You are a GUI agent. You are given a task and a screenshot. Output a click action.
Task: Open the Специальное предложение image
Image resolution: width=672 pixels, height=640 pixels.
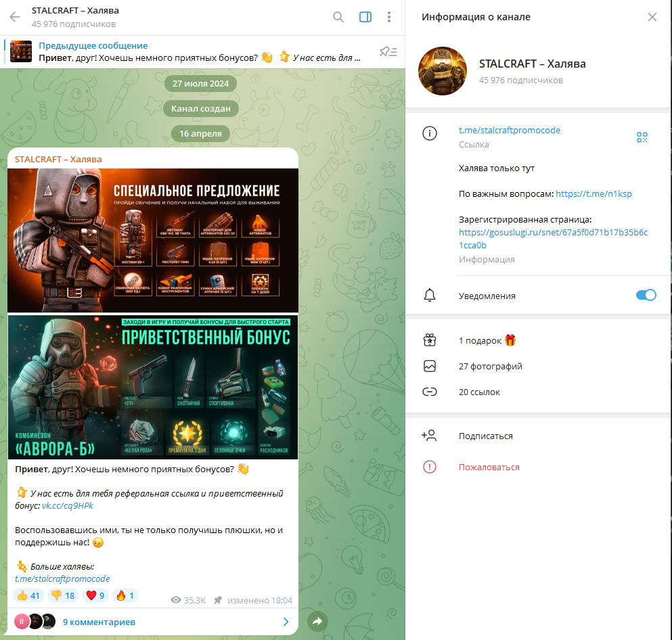click(152, 240)
